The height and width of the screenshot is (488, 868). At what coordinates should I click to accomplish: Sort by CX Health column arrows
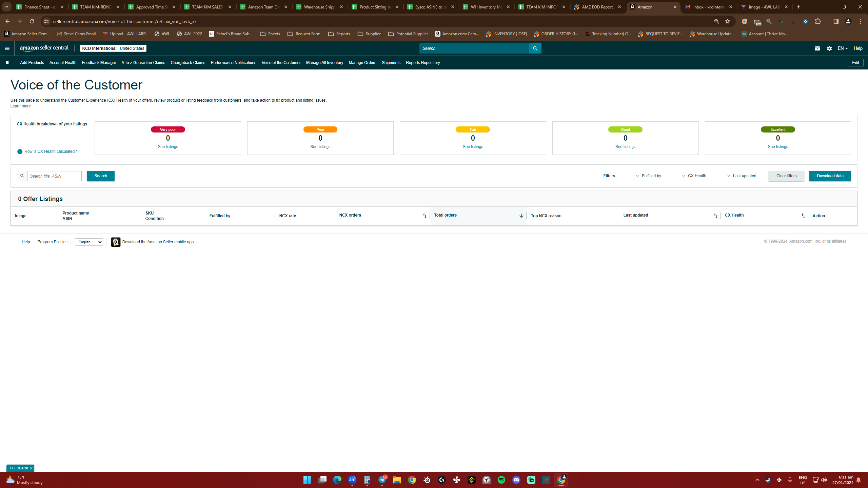pyautogui.click(x=803, y=216)
